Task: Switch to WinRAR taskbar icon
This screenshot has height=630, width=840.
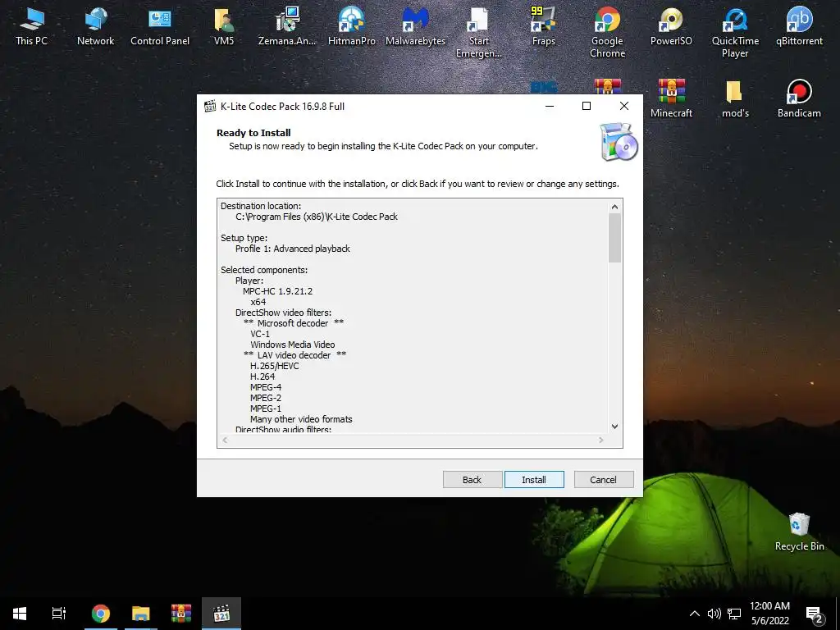Action: coord(181,614)
